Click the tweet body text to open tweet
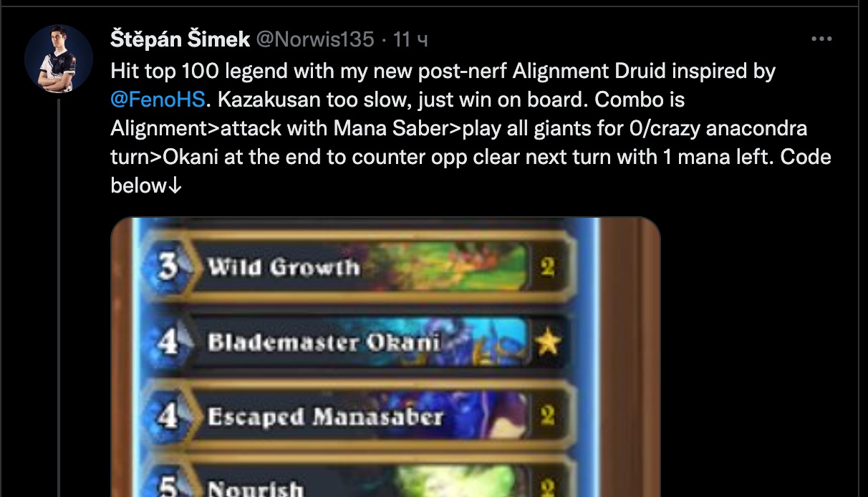The image size is (868, 497). click(471, 129)
